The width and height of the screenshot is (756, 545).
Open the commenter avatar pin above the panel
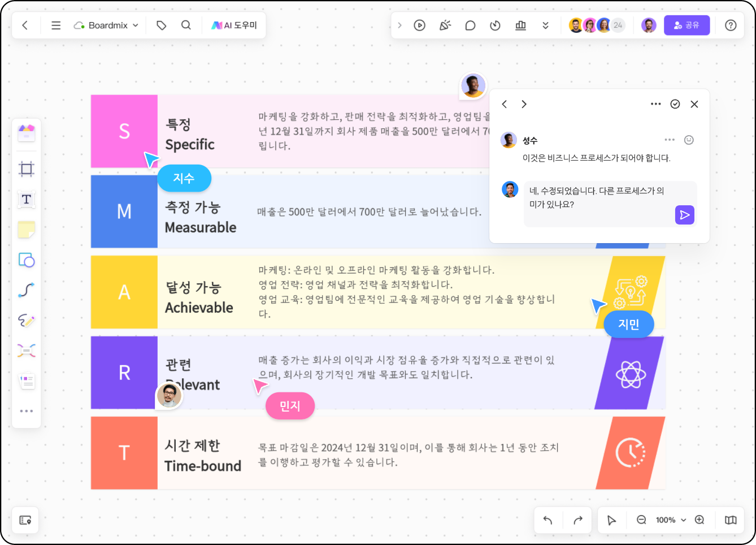click(473, 86)
